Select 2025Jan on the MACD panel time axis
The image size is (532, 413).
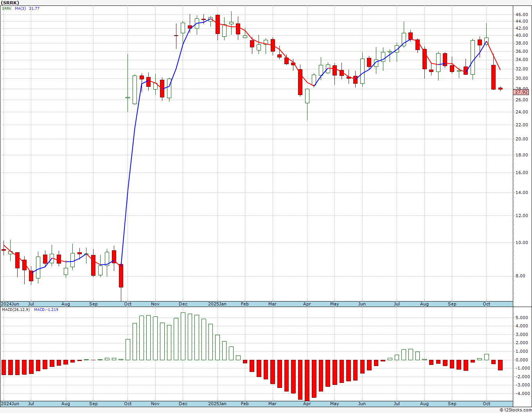click(217, 404)
